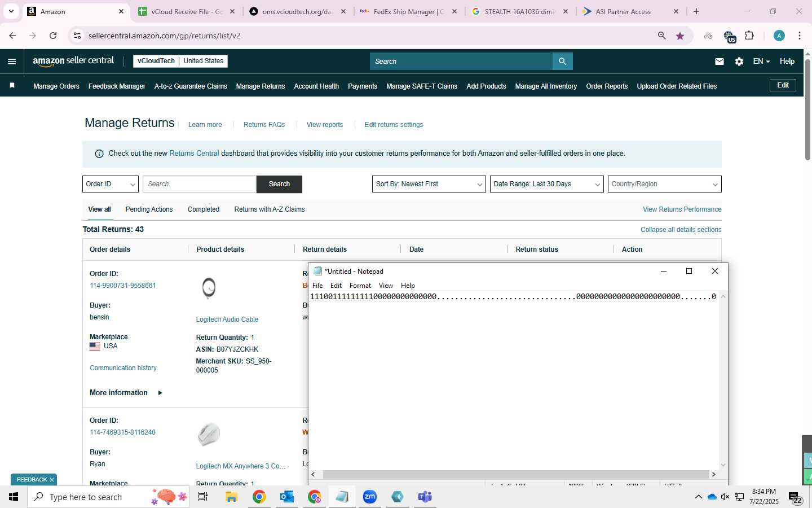Image resolution: width=812 pixels, height=508 pixels.
Task: Click the site info icon in the address bar
Action: 77,36
